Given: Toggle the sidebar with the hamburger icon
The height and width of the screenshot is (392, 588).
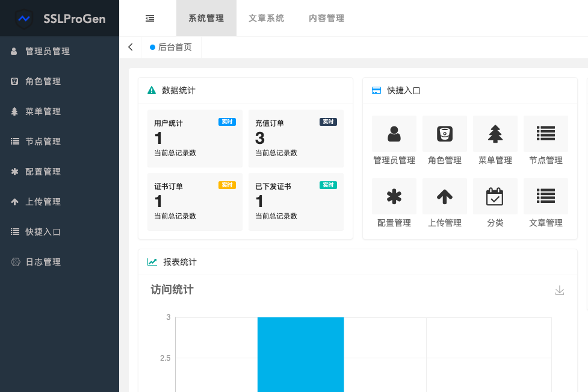Looking at the screenshot, I should click(150, 18).
